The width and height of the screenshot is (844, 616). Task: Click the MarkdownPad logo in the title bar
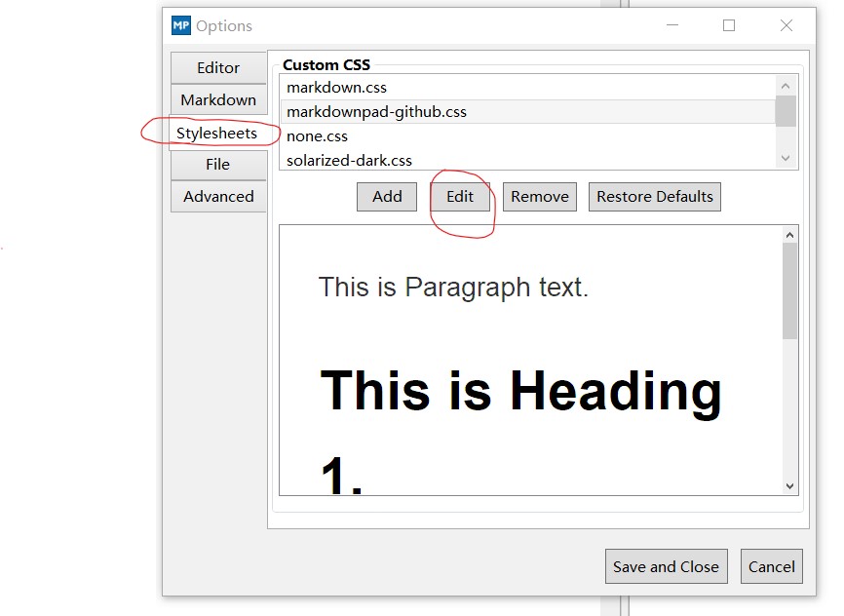179,25
